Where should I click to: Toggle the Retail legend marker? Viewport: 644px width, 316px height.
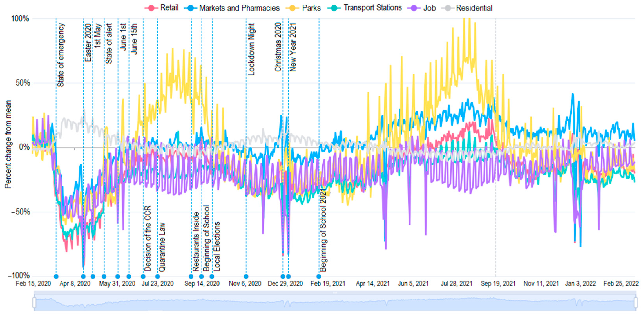(x=151, y=8)
